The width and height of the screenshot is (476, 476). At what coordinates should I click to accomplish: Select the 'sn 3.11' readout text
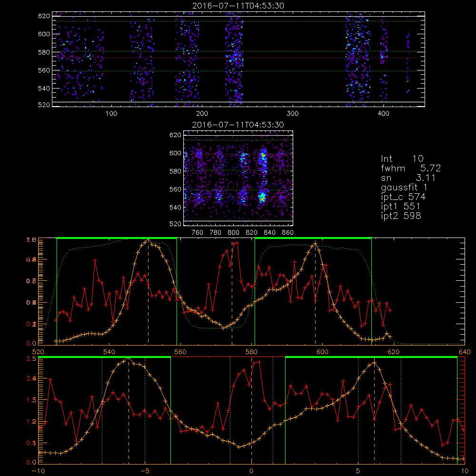pyautogui.click(x=408, y=178)
